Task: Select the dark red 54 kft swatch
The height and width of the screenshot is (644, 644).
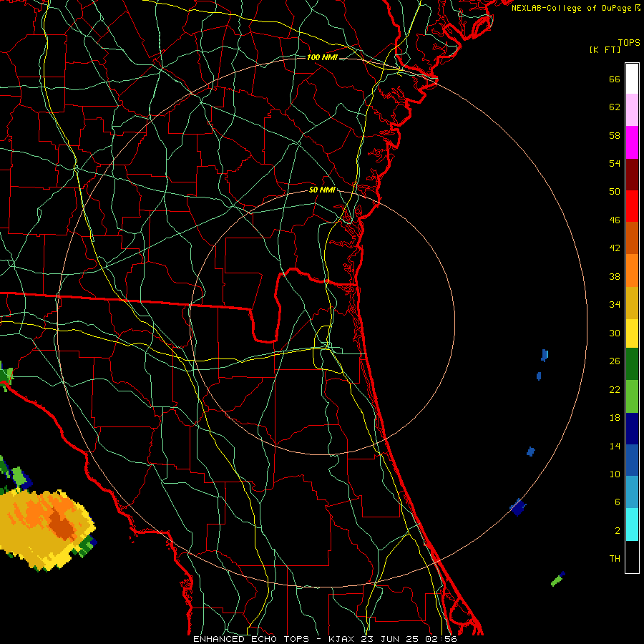Action: [632, 175]
